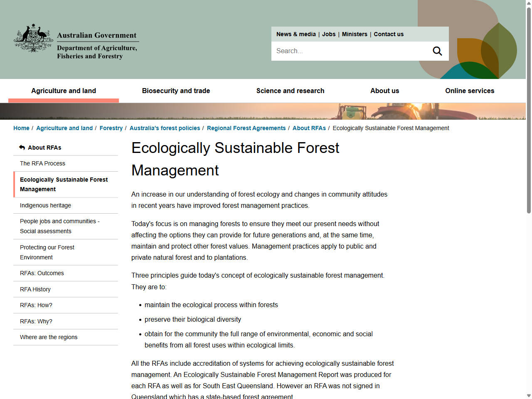Image resolution: width=532 pixels, height=399 pixels.
Task: Open Regional Forest Agreements breadcrumb link
Action: [246, 128]
